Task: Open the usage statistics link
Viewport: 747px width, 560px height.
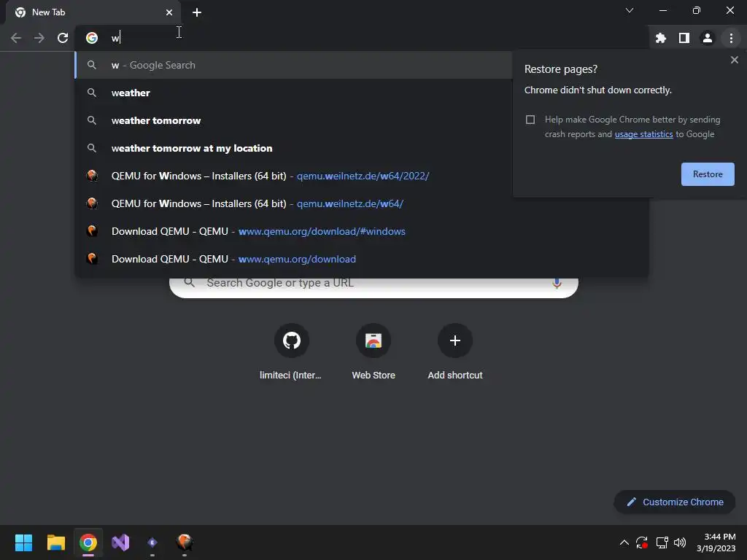Action: 643,134
